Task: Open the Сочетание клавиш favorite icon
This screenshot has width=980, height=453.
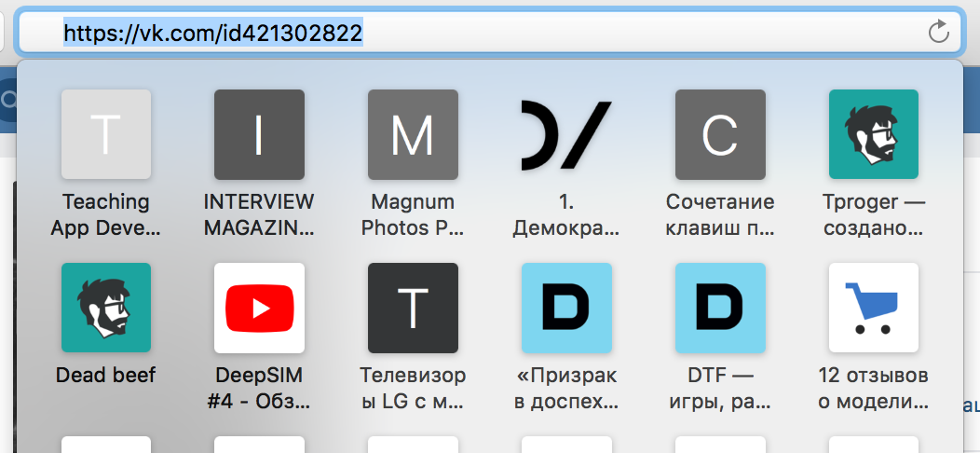Action: pos(721,134)
